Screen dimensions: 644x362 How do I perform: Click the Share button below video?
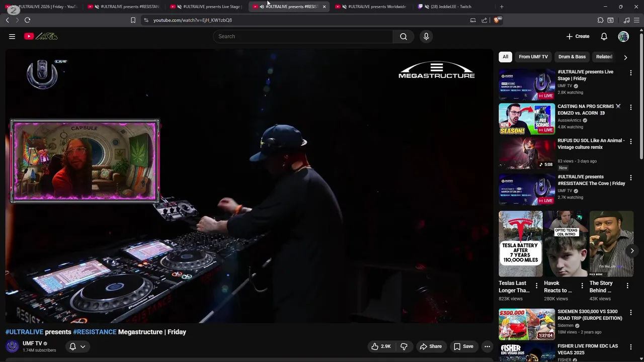point(431,346)
